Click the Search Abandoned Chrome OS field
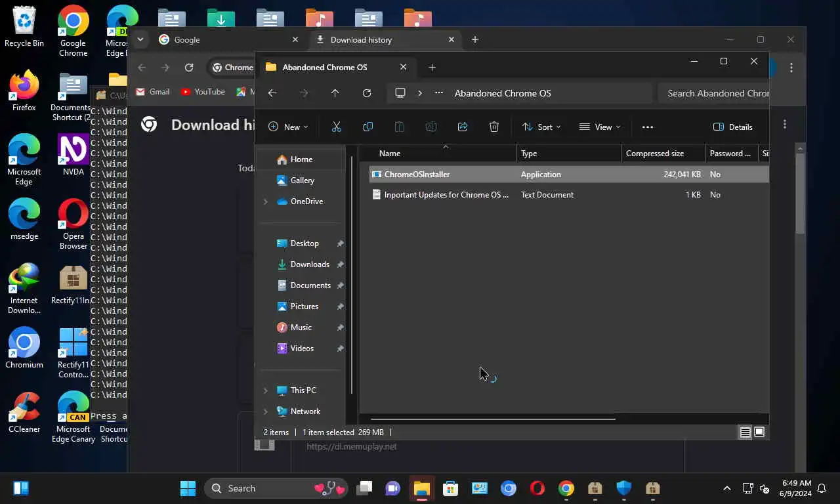 pos(713,93)
